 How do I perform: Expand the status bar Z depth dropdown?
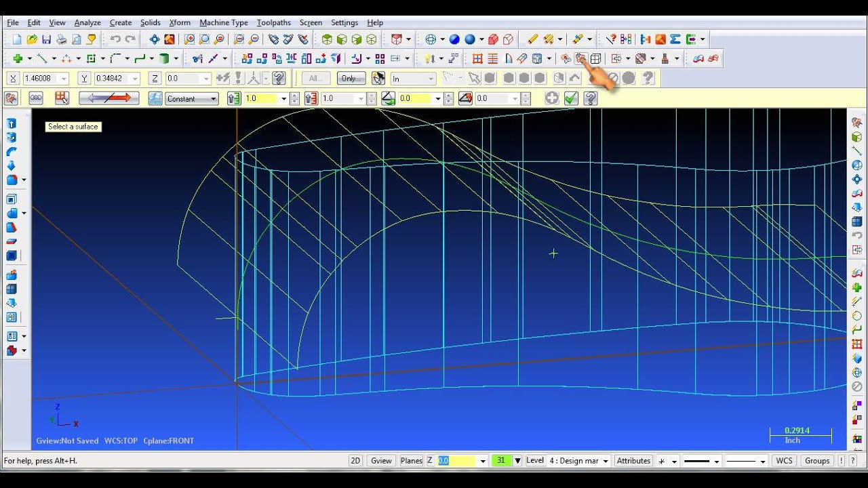coord(483,461)
